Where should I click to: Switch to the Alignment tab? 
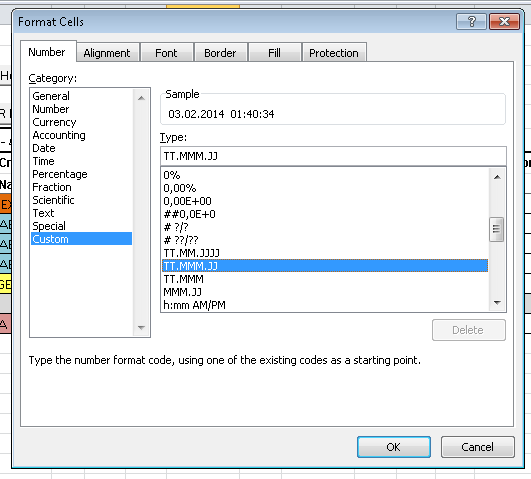pos(107,53)
